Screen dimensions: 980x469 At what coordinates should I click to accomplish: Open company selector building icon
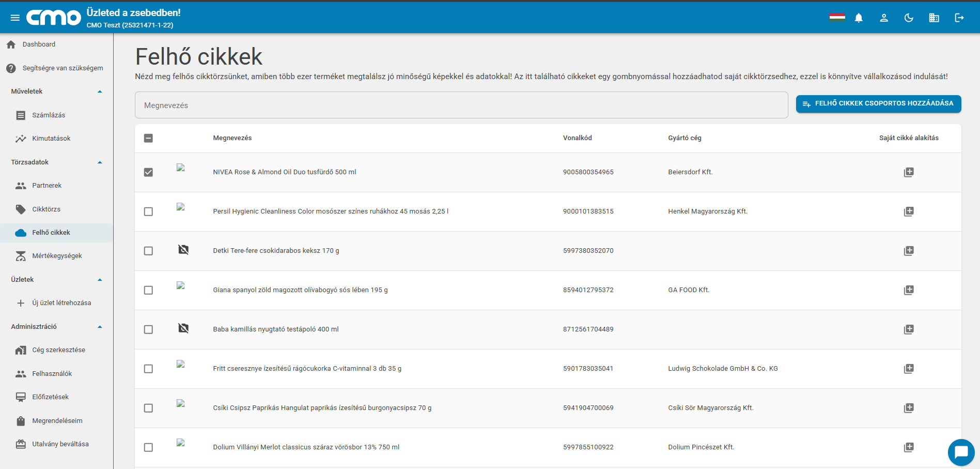pos(934,18)
